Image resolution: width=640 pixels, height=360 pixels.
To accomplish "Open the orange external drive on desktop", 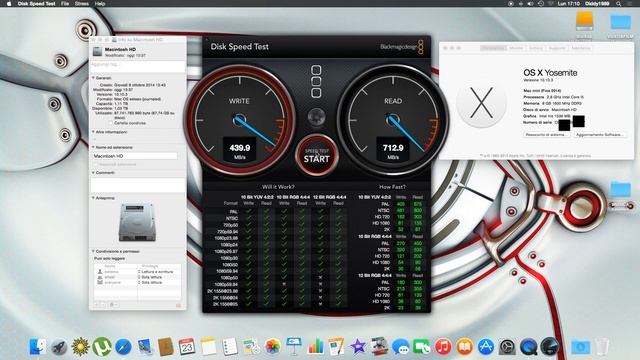I will 584,21.
